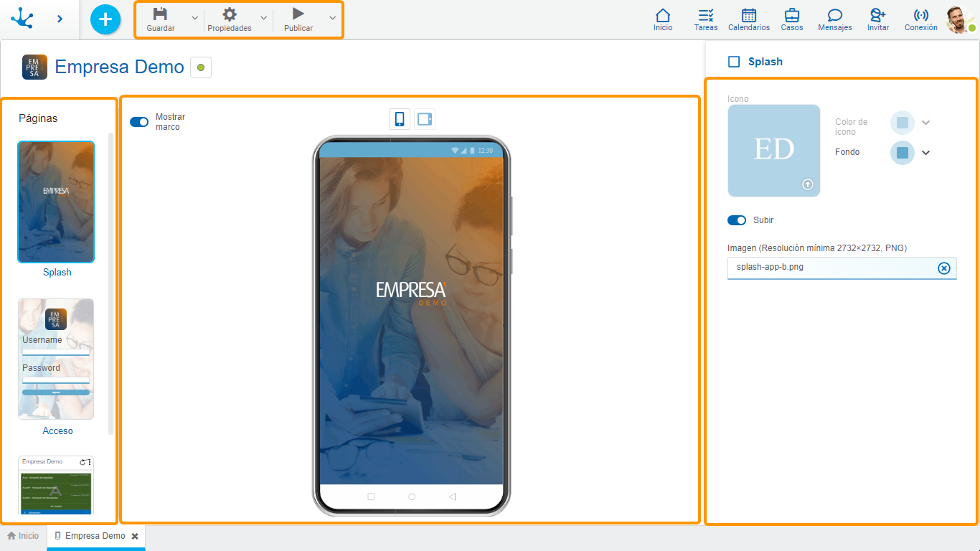Select the third page thumbnail
Screen dimensions: 980x551
(57, 485)
